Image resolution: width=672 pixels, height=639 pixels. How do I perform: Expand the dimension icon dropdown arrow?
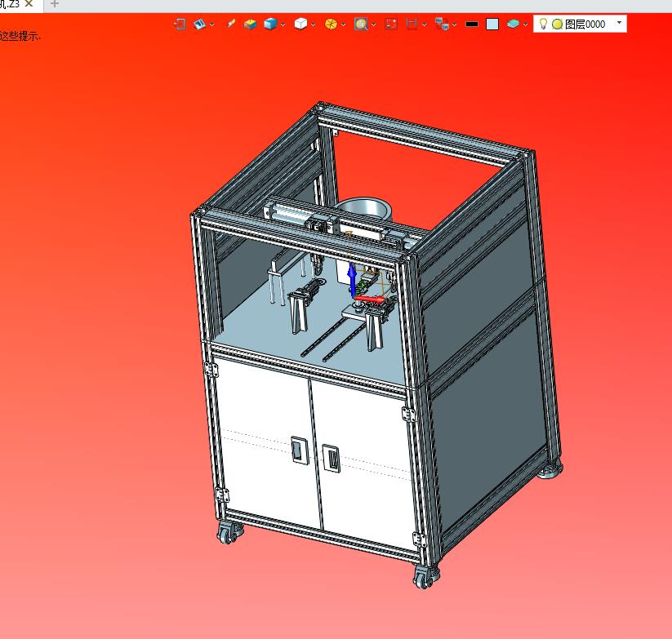tap(425, 24)
